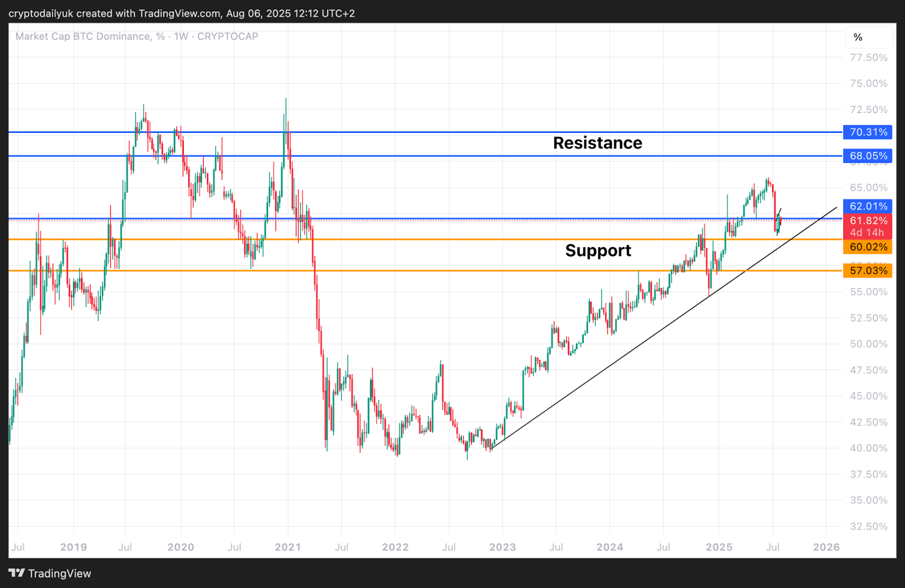Click the 40.00% price axis tick
The height and width of the screenshot is (588, 905).
pyautogui.click(x=869, y=448)
